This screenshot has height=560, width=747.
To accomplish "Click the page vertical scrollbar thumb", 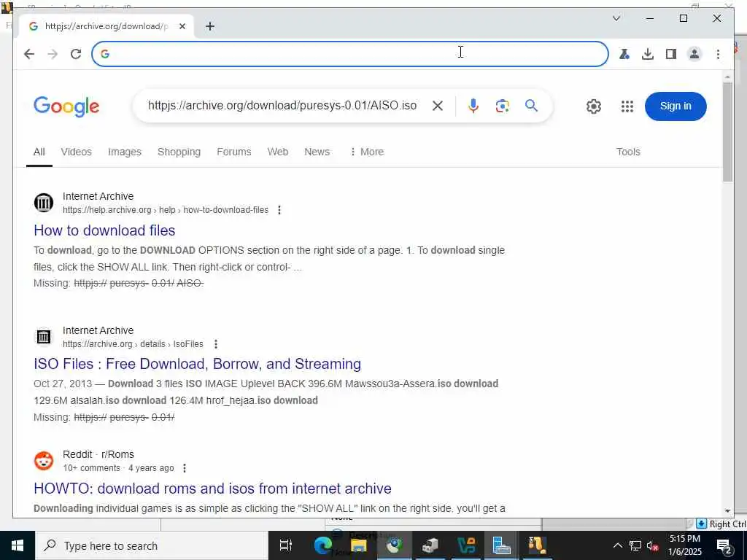I will point(727,132).
